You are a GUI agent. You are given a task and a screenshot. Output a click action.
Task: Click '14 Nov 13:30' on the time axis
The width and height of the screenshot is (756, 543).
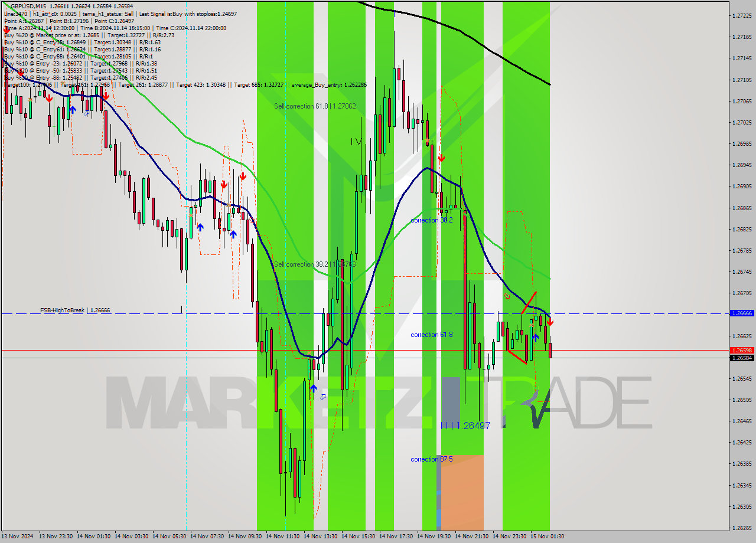(320, 537)
